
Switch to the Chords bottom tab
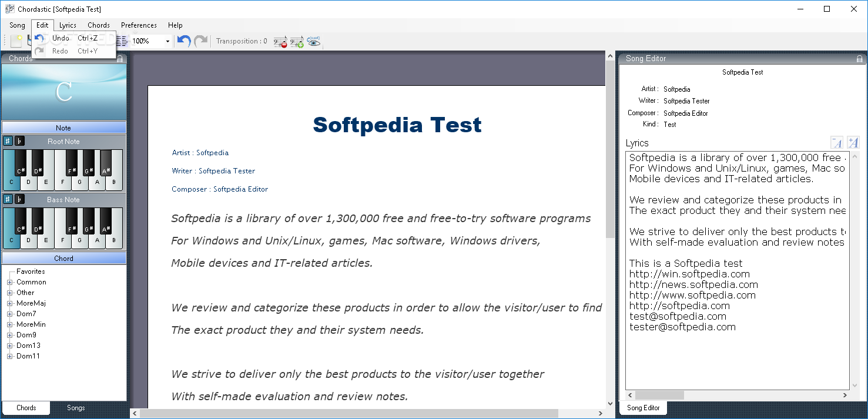tap(26, 408)
